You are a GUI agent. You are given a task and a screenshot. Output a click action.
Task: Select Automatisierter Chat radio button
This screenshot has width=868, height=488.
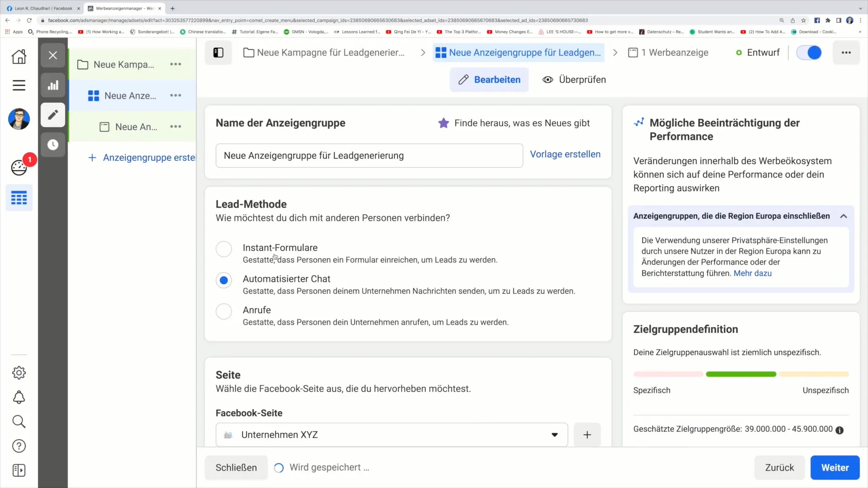[x=224, y=279]
